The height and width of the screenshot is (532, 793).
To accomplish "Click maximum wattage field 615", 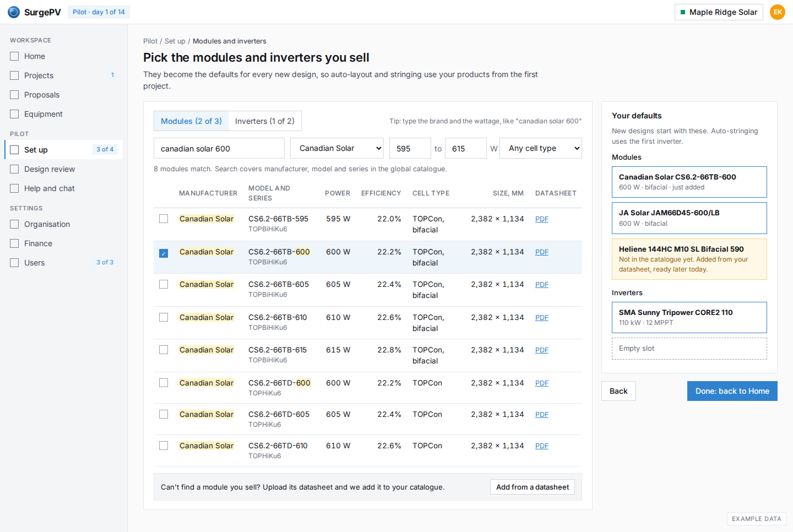I will tap(466, 148).
